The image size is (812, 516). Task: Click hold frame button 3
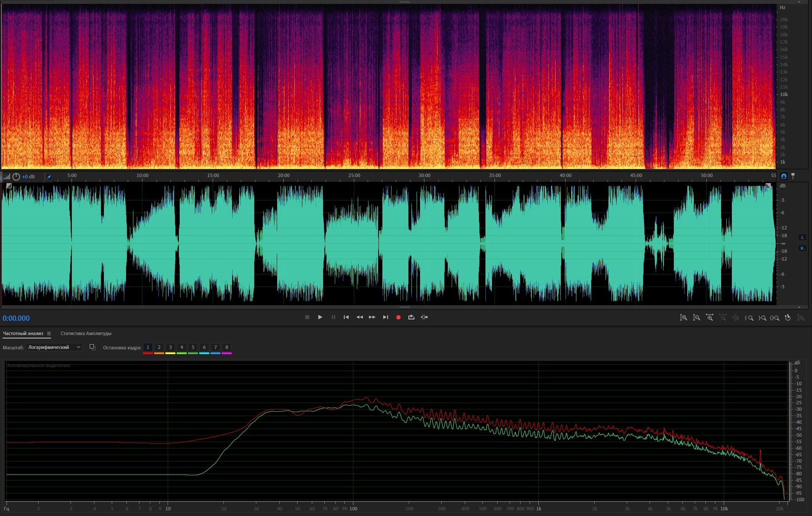[x=170, y=347]
